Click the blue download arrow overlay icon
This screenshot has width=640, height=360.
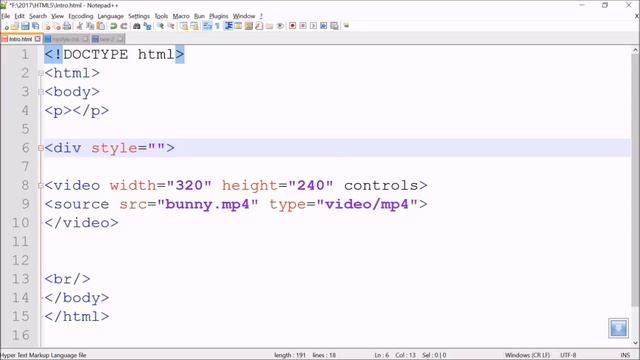click(618, 328)
